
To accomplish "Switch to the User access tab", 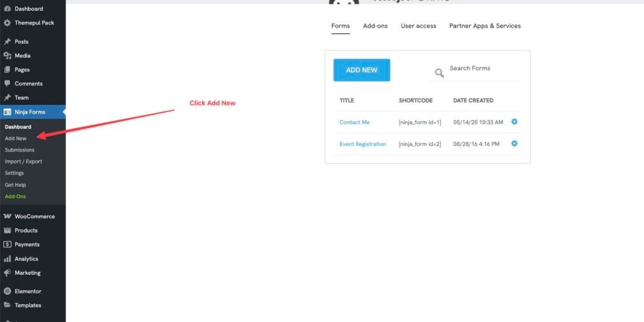I will tap(418, 26).
